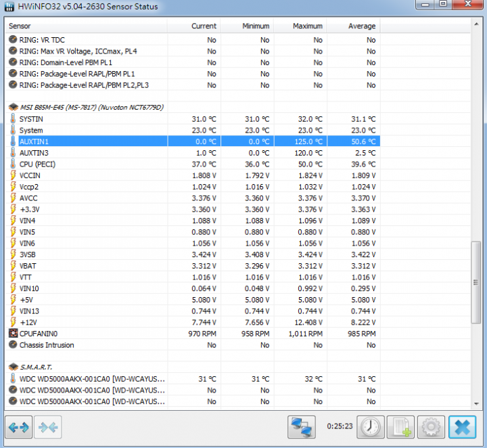
Task: Click the scrollbar down arrow
Action: coord(476,403)
